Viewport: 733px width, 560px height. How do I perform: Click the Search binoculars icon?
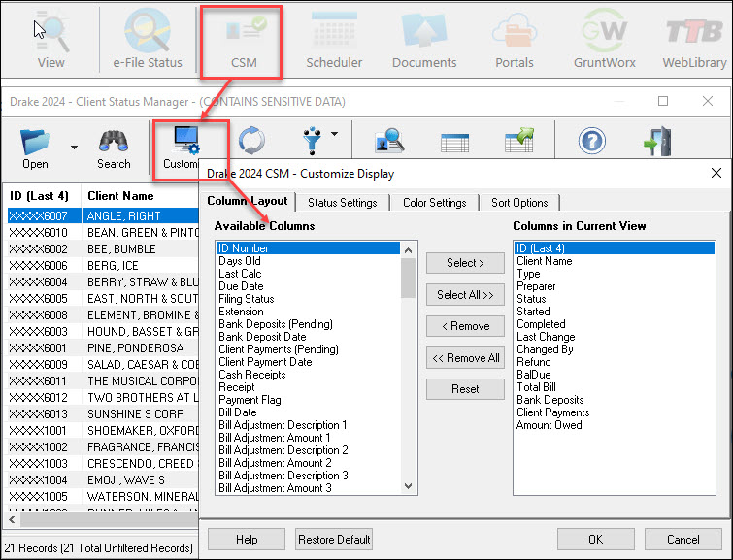(x=114, y=148)
